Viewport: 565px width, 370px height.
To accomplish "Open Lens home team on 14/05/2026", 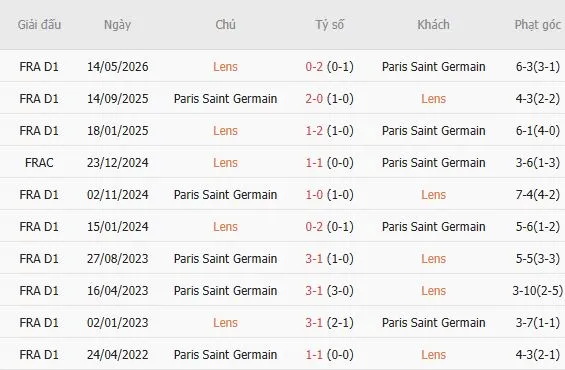I will click(225, 67).
